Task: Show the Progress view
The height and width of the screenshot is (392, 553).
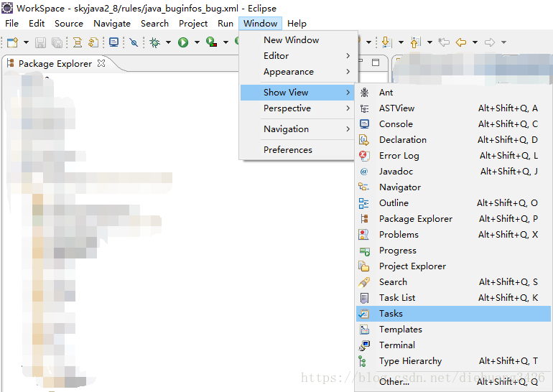Action: click(x=453, y=251)
